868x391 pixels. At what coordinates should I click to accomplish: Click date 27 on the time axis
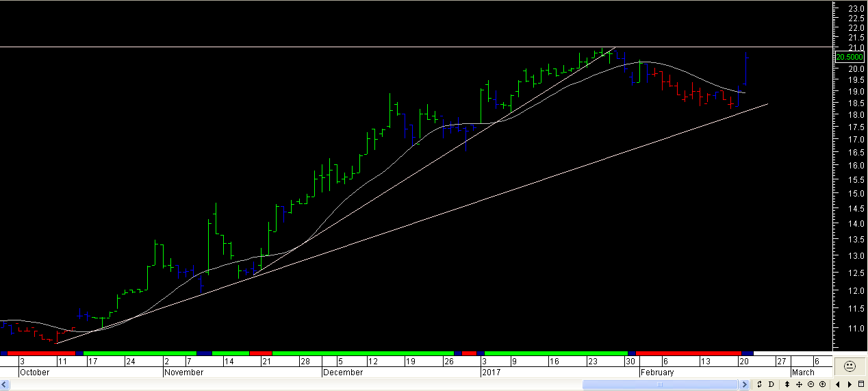(781, 361)
